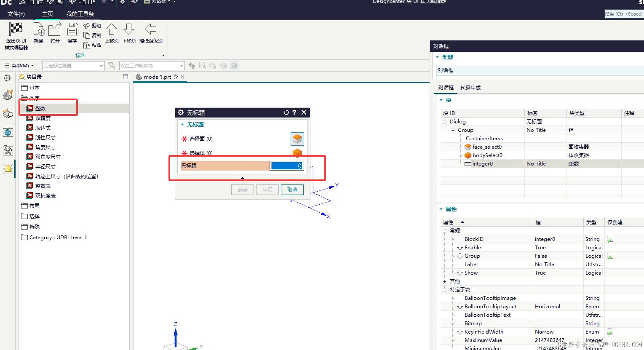Open the 布局 folder in the block catalog
Screen dimensions: 644x350
pyautogui.click(x=30, y=206)
